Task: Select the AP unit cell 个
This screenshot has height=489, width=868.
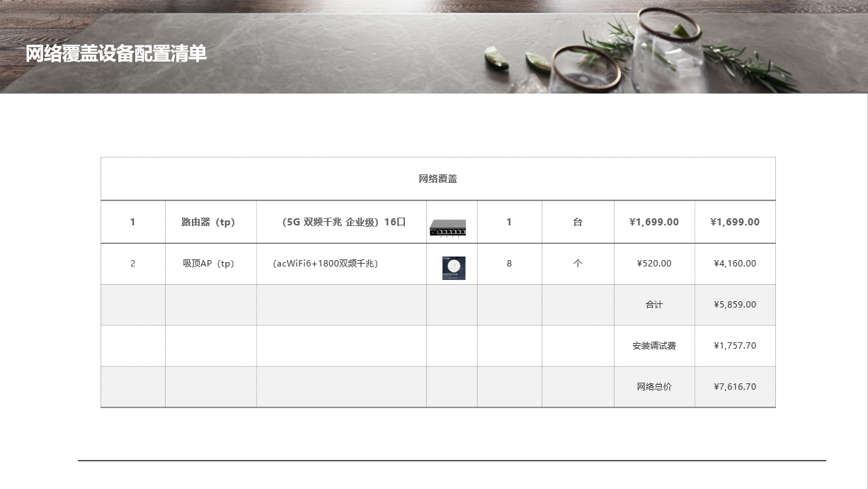Action: tap(578, 264)
